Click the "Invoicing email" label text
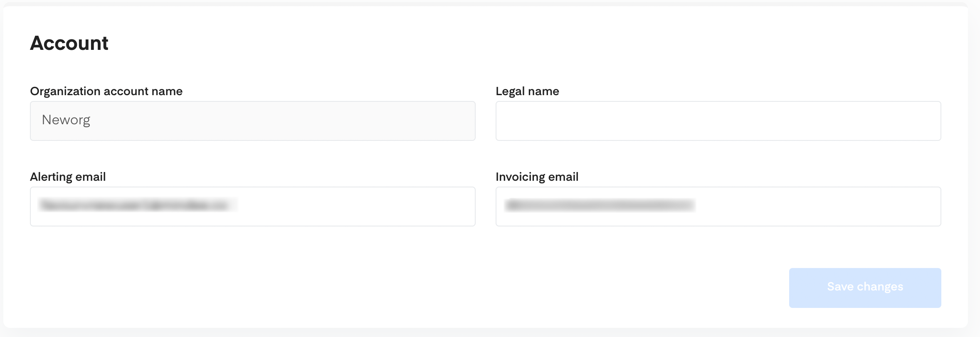 point(537,177)
